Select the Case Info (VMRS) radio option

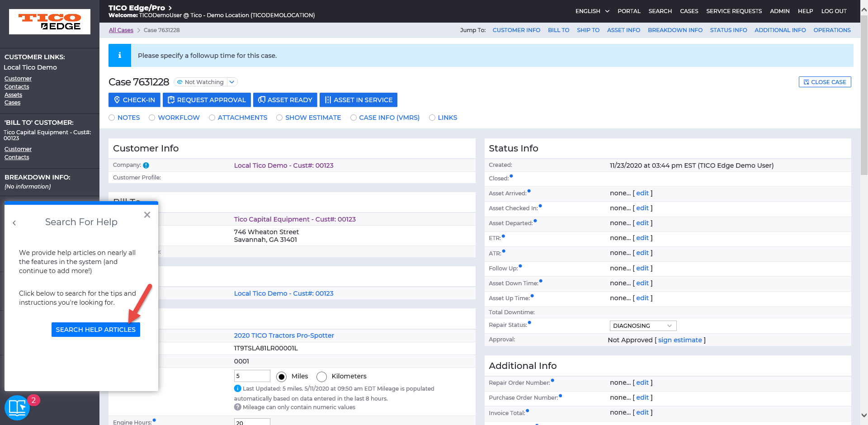point(354,118)
